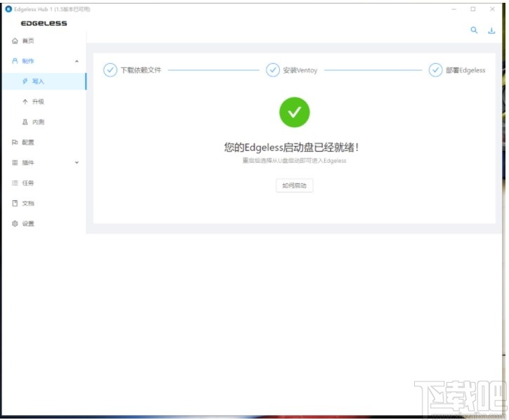Maximize the Edgeless Hub window
509x420 pixels.
coord(473,9)
